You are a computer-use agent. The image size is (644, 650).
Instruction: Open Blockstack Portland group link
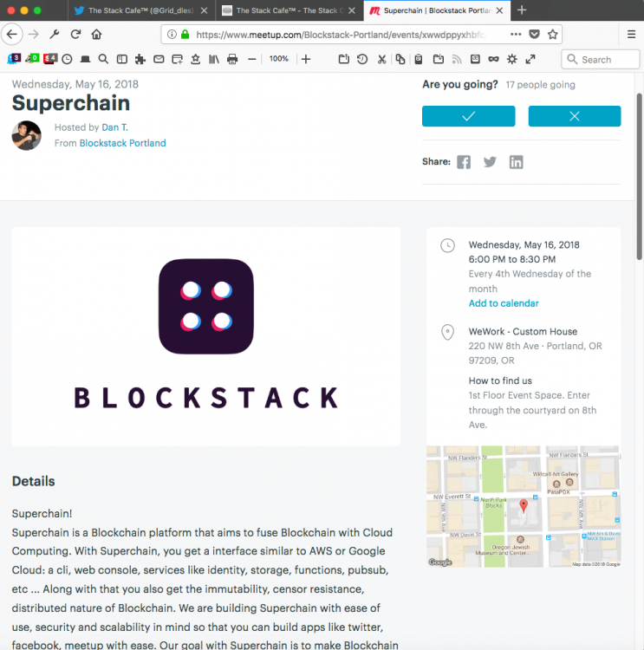[x=123, y=143]
